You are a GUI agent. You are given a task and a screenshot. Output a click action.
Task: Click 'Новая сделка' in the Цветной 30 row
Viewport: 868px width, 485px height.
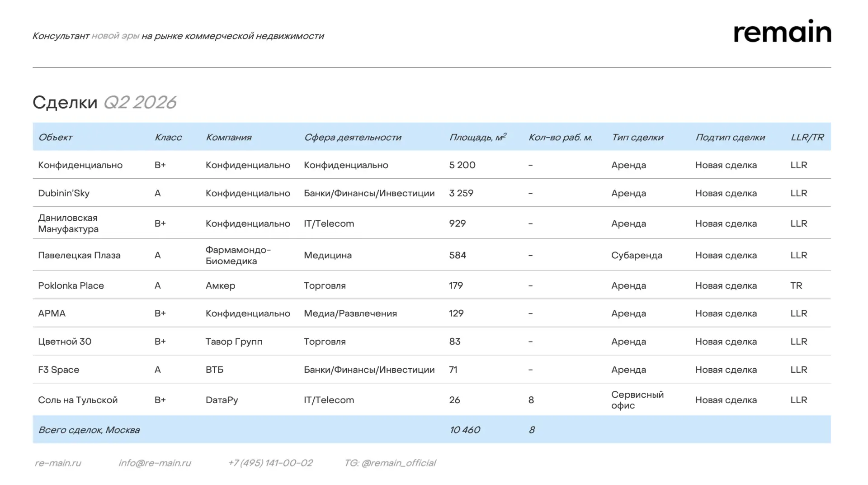(x=726, y=342)
